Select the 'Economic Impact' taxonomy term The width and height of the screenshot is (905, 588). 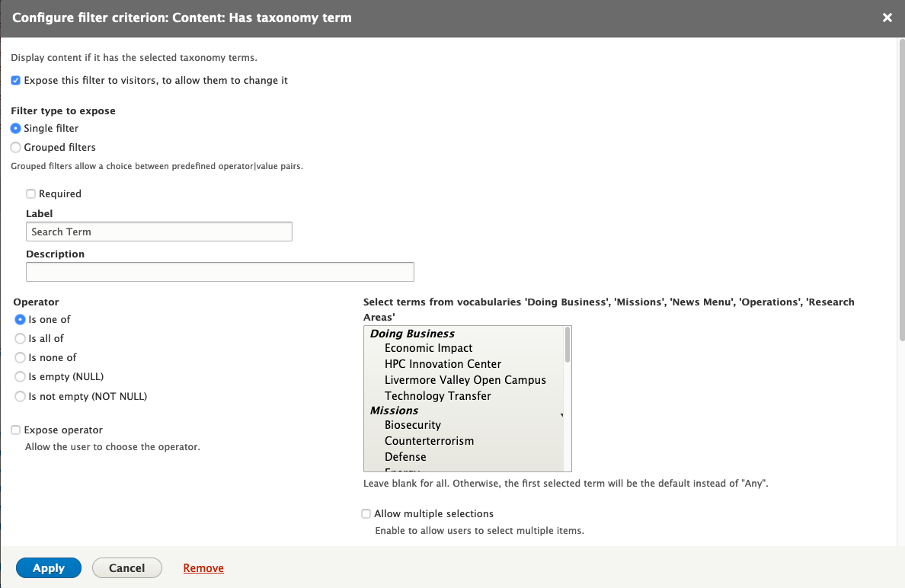tap(428, 348)
